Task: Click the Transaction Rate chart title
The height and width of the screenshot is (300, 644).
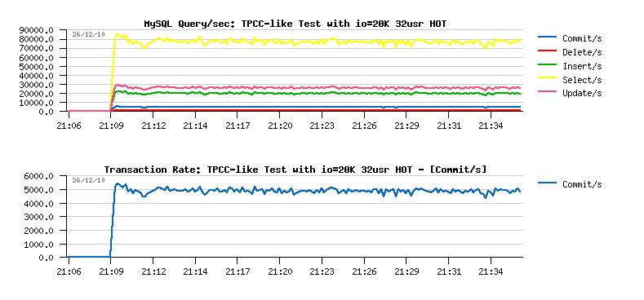Action: 295,170
